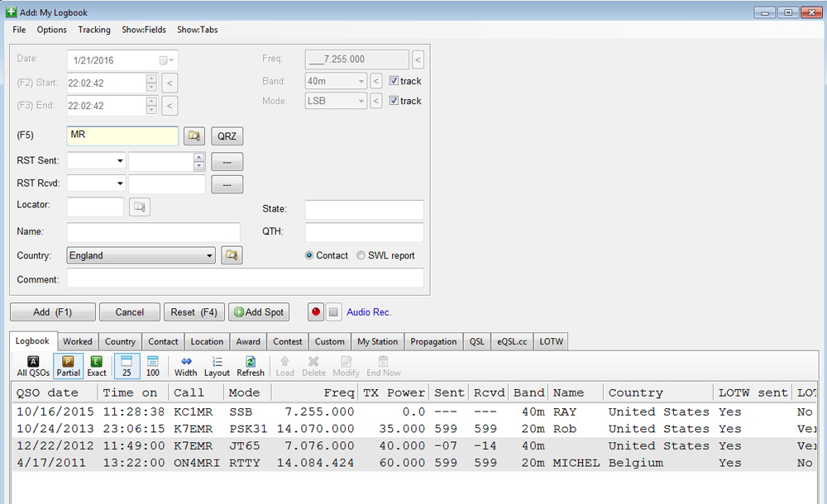
Task: Open the Tracking menu
Action: (94, 30)
